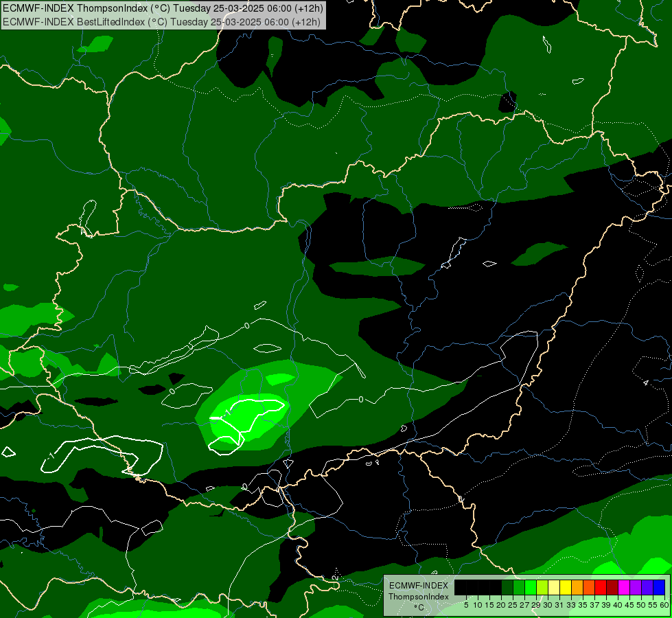Click the legend tick label 5
The width and height of the screenshot is (672, 618).
click(x=466, y=605)
